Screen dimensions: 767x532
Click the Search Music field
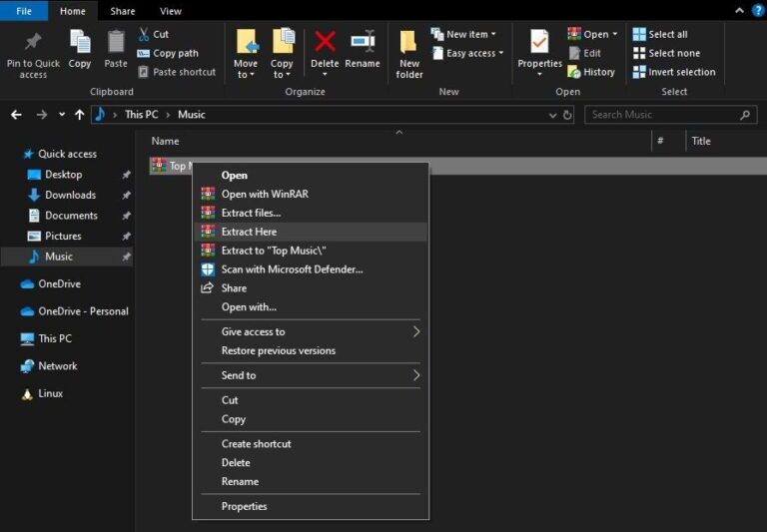pyautogui.click(x=671, y=115)
